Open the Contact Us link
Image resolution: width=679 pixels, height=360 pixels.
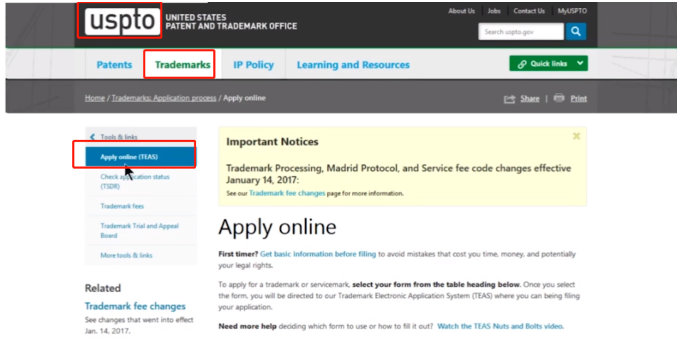pos(529,11)
